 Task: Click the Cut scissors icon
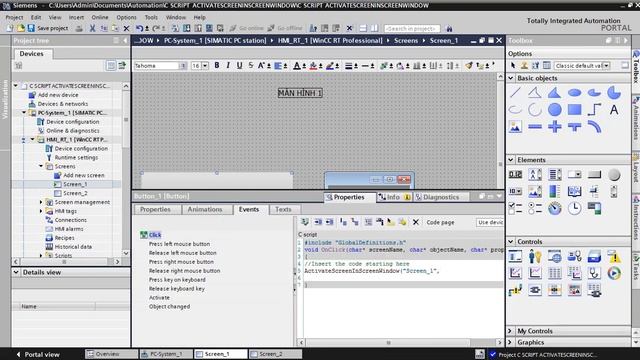[92, 28]
